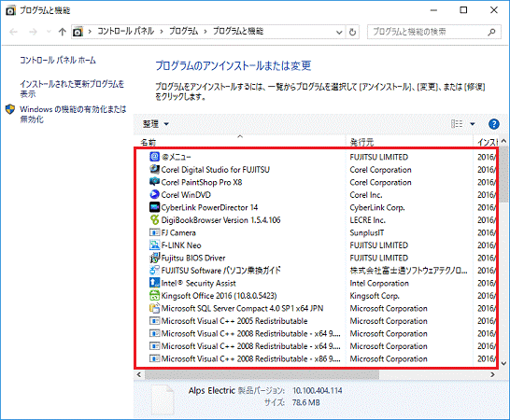
Task: Expand the address bar history dropdown
Action: [x=339, y=32]
